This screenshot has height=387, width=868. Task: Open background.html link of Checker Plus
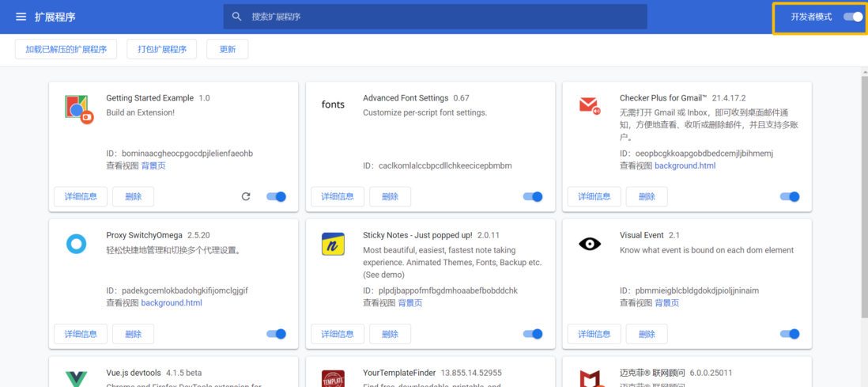point(685,165)
